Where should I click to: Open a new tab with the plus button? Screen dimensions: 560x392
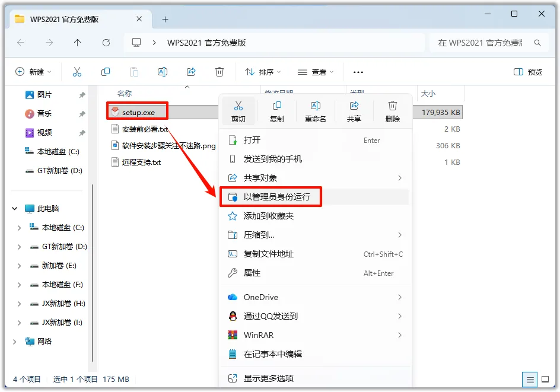(x=165, y=20)
